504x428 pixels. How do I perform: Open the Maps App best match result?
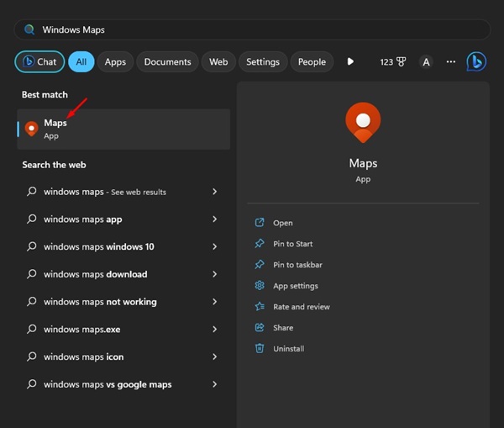click(x=123, y=129)
